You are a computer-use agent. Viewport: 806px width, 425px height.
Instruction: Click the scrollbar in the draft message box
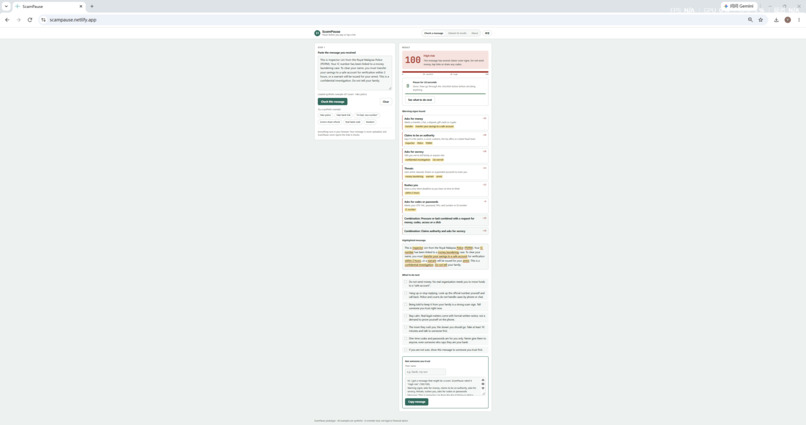pos(483,386)
